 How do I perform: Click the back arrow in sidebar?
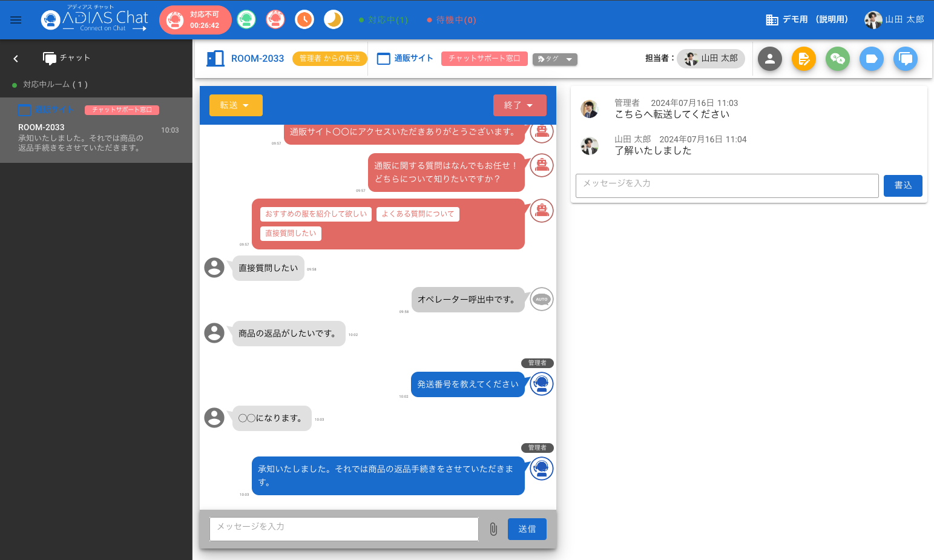point(16,59)
